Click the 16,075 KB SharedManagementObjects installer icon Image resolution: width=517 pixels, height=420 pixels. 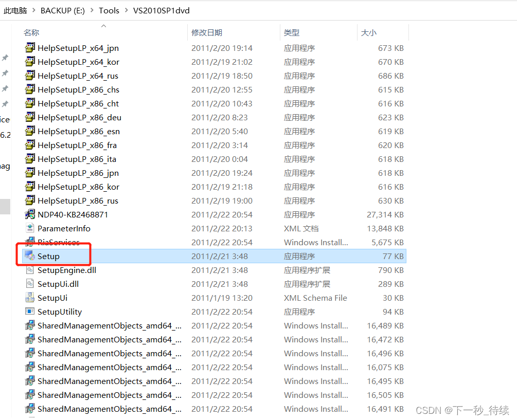(x=30, y=367)
